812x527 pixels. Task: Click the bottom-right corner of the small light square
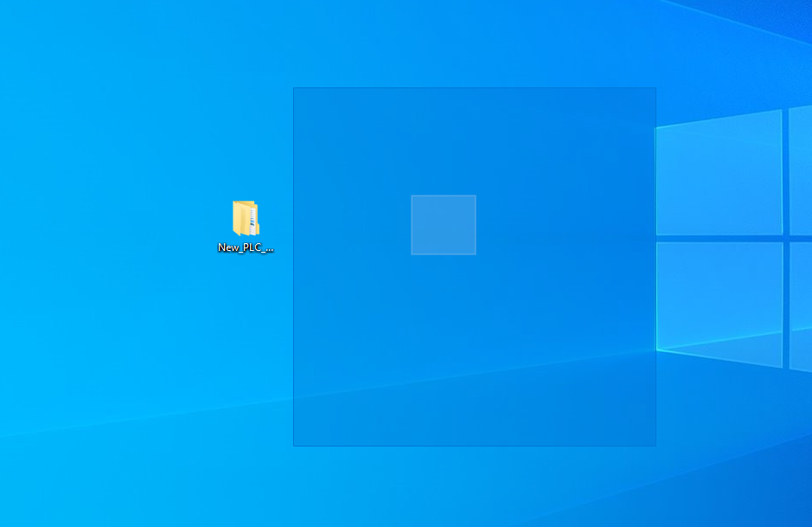(x=474, y=253)
